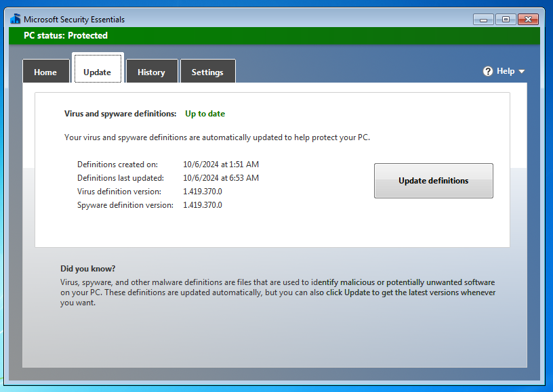Viewport: 553px width, 392px height.
Task: Maximize the Security Essentials window
Action: point(505,19)
